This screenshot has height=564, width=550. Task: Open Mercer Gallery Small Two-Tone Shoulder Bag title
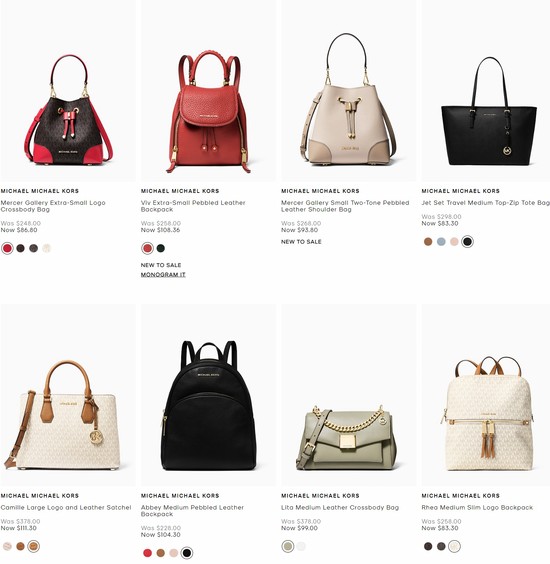[345, 206]
